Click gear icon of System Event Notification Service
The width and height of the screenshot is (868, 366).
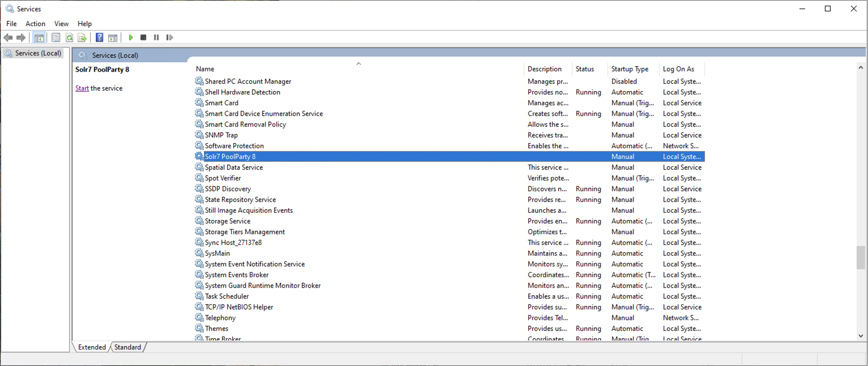[199, 264]
